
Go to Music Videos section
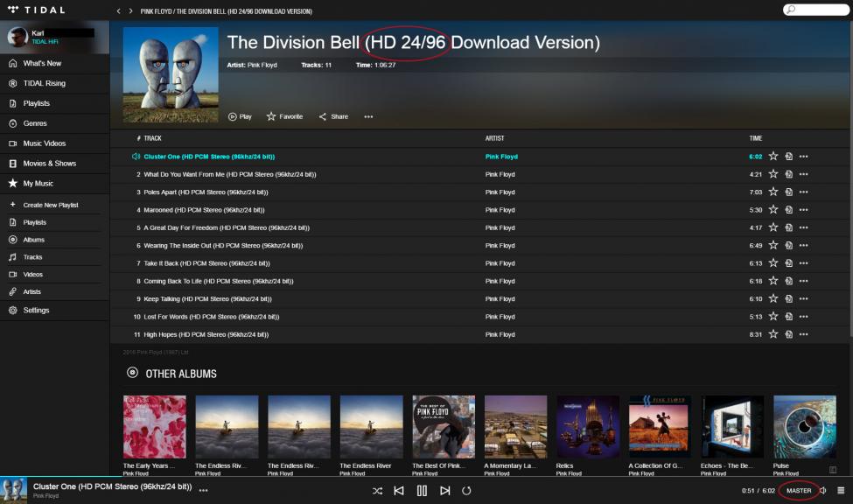(44, 143)
